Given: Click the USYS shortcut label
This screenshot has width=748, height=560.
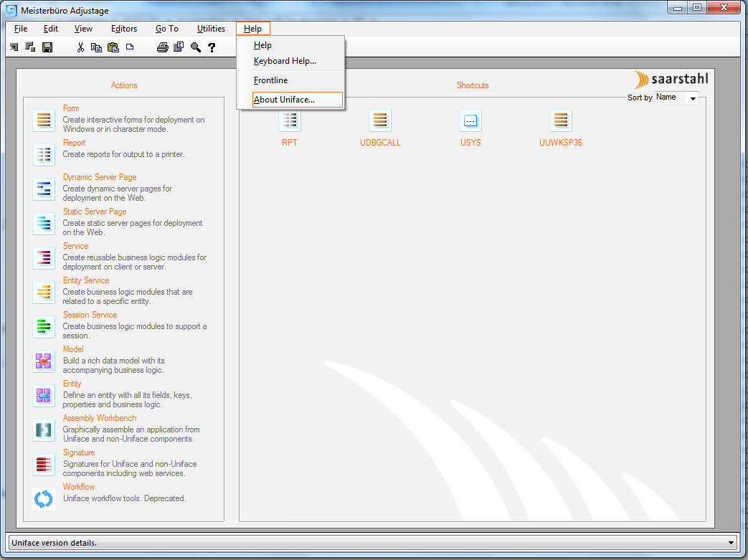Looking at the screenshot, I should tap(470, 143).
